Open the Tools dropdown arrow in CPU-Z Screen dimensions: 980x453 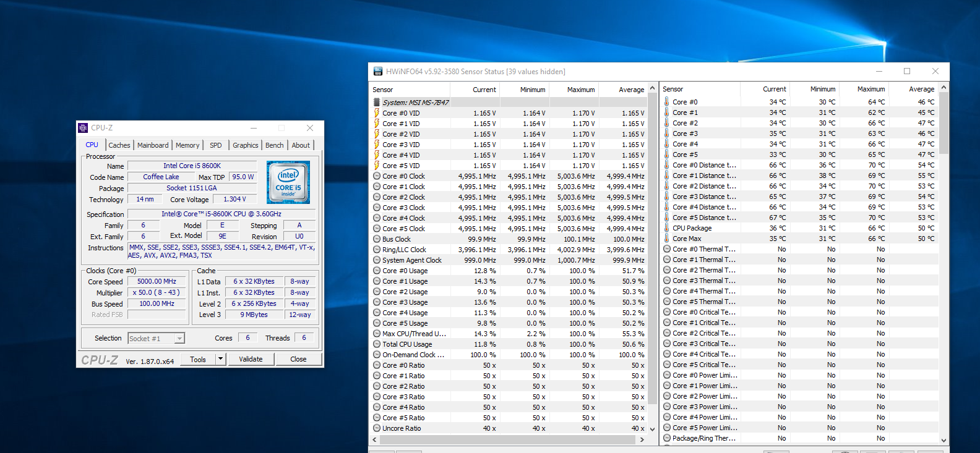point(220,359)
